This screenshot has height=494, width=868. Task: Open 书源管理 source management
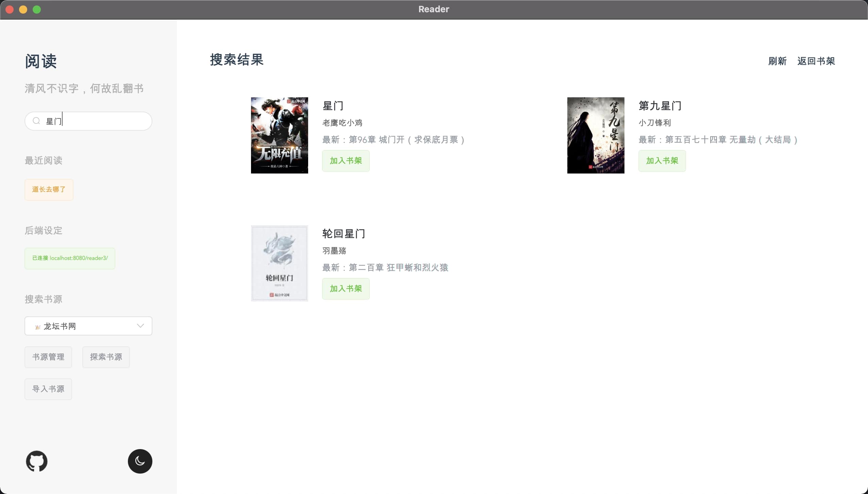(48, 357)
